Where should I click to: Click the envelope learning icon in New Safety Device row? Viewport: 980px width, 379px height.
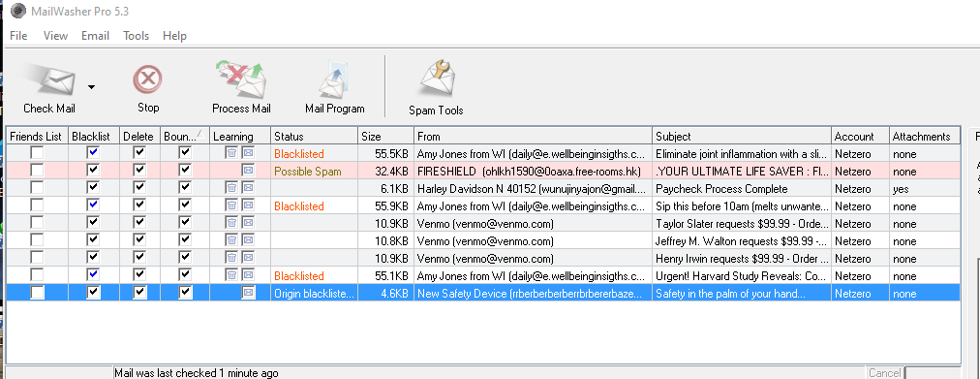point(248,293)
